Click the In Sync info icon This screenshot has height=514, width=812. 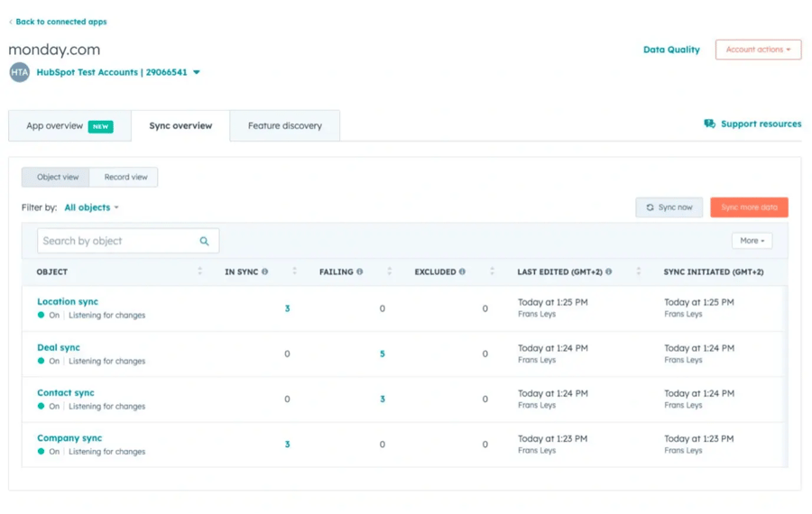pyautogui.click(x=264, y=271)
